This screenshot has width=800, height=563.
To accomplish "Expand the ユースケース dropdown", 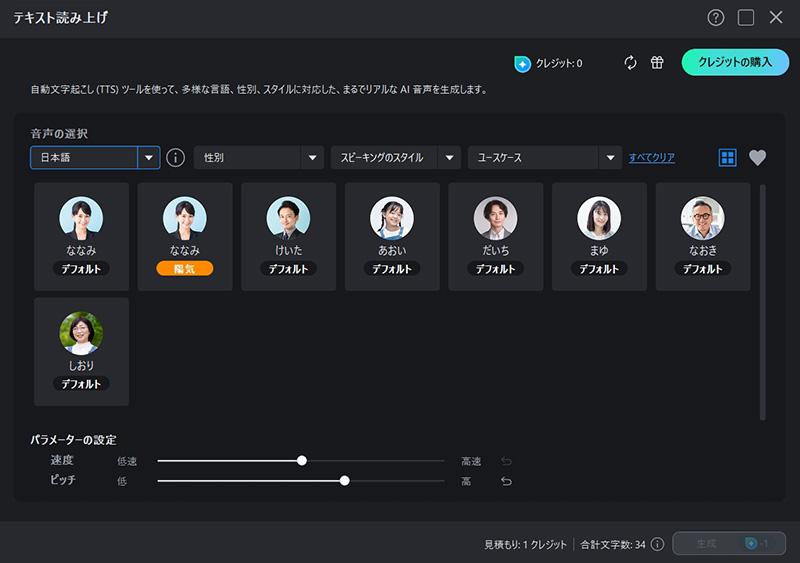I will [545, 157].
